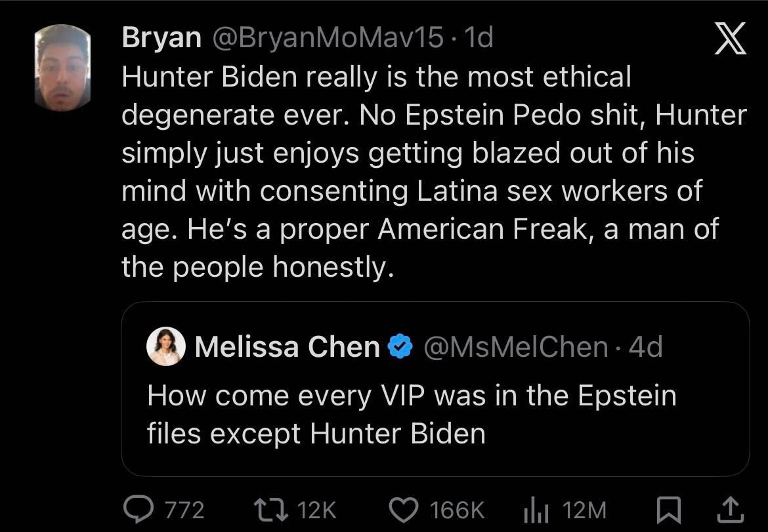Image resolution: width=768 pixels, height=532 pixels.
Task: Click Melissa Chen's blue verified badge
Action: (401, 346)
